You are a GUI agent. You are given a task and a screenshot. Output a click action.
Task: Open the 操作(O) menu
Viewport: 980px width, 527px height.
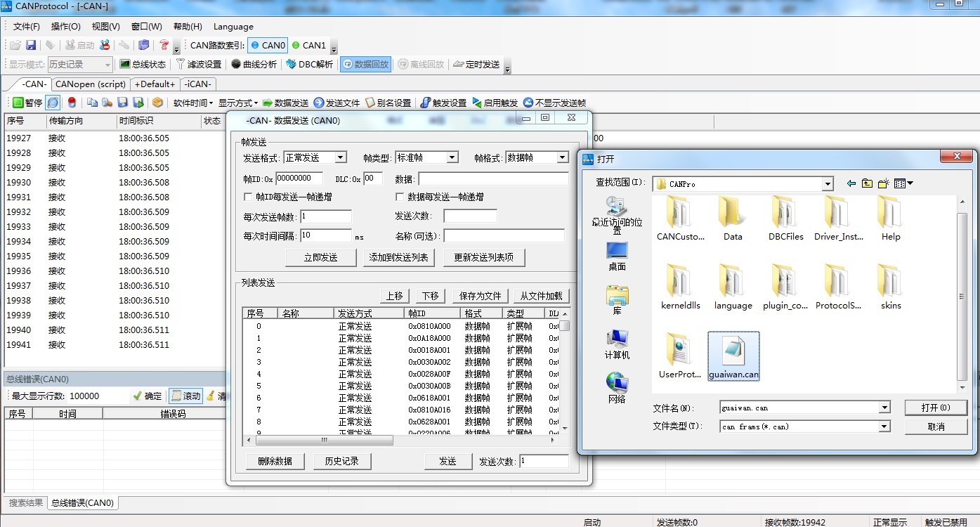point(66,27)
